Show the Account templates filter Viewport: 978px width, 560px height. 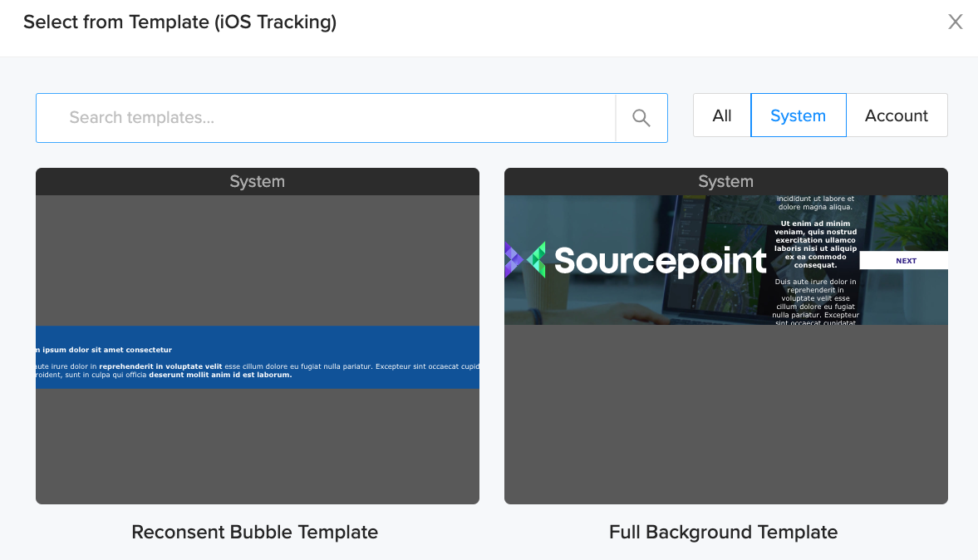(897, 115)
